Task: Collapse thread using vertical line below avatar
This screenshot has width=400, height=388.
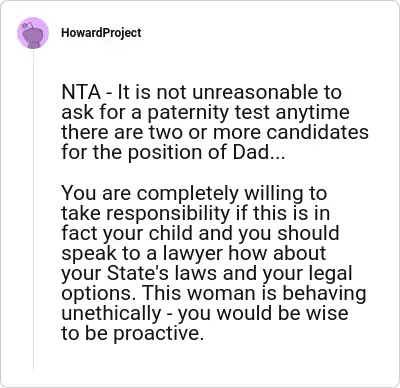Action: (33, 209)
